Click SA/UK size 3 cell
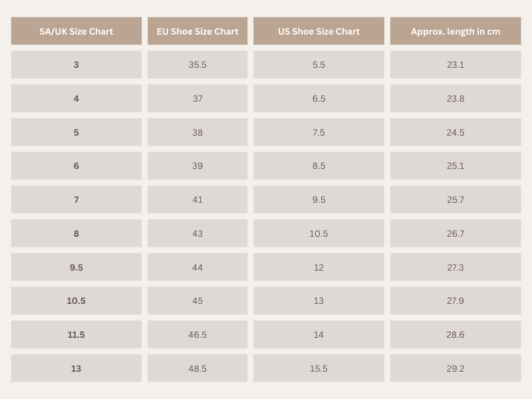532x399 pixels. point(76,65)
